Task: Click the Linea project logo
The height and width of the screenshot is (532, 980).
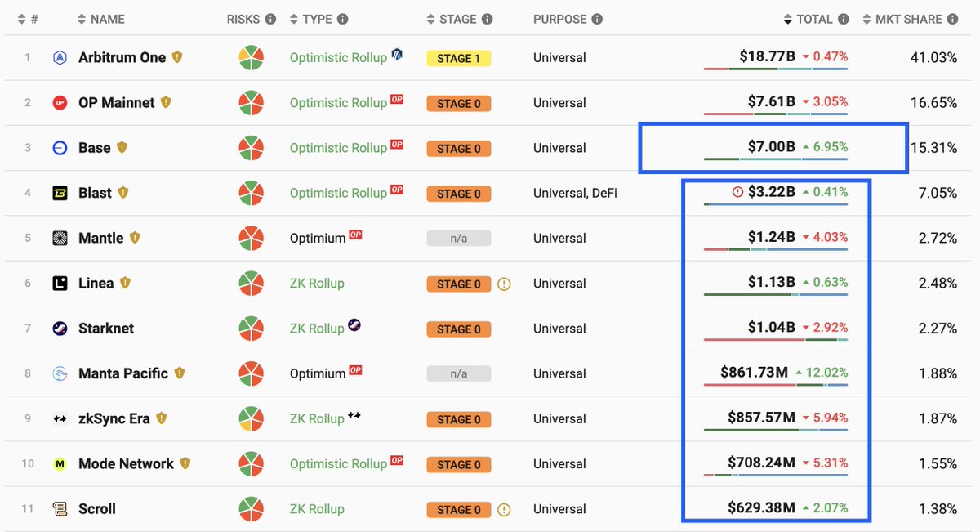Action: [x=60, y=284]
